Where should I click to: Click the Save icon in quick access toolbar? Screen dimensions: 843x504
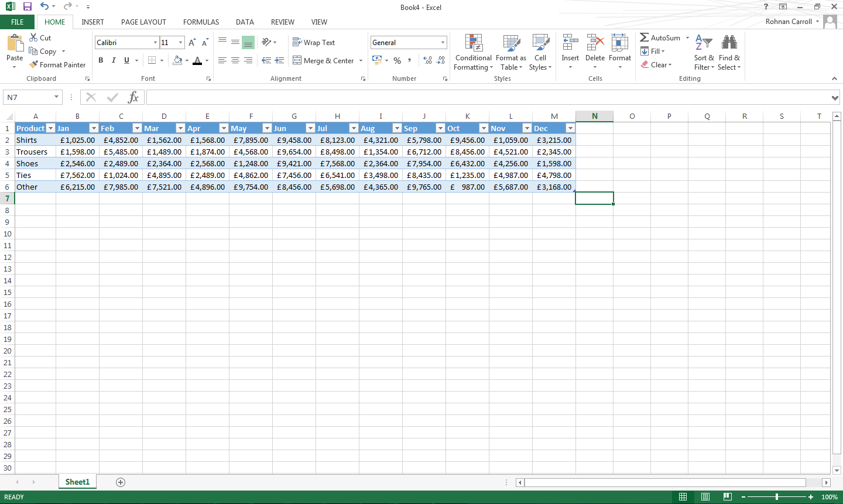point(27,6)
